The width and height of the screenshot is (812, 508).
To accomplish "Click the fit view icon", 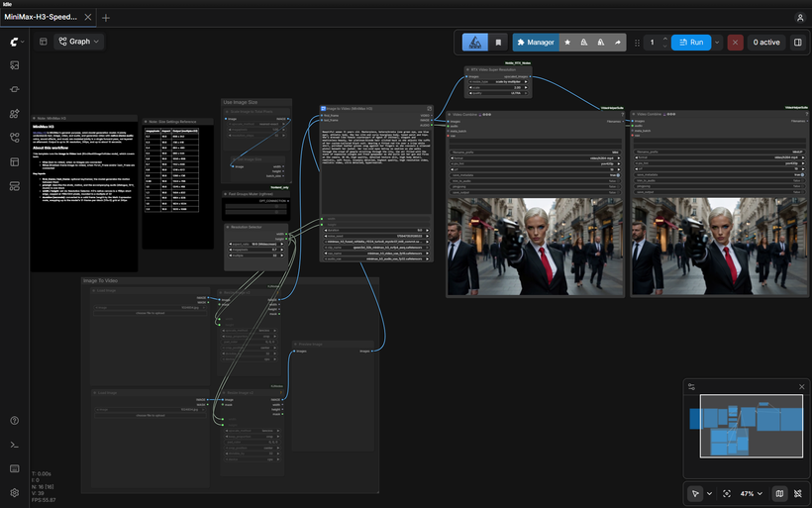I will (x=727, y=493).
